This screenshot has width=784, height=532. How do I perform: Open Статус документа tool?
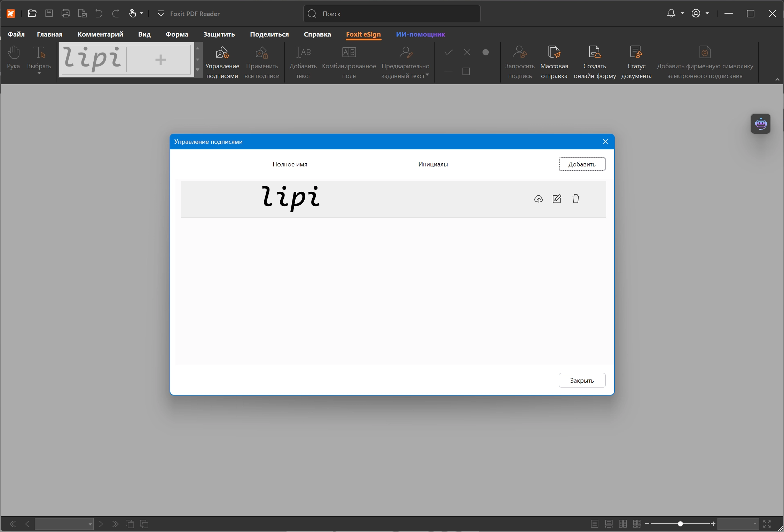click(636, 63)
